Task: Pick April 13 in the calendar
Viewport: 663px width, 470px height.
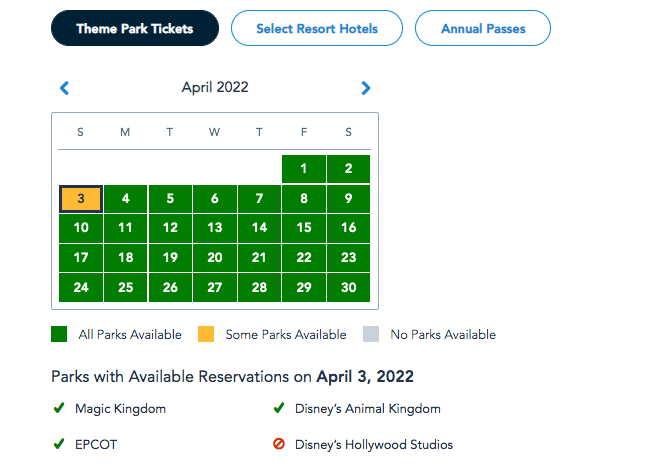Action: [215, 228]
